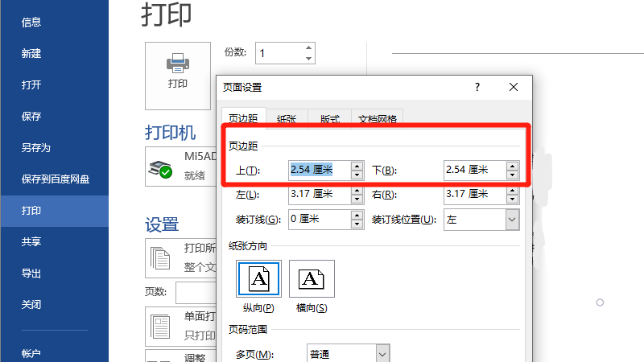Click into the gutter (装订线) value field

319,220
